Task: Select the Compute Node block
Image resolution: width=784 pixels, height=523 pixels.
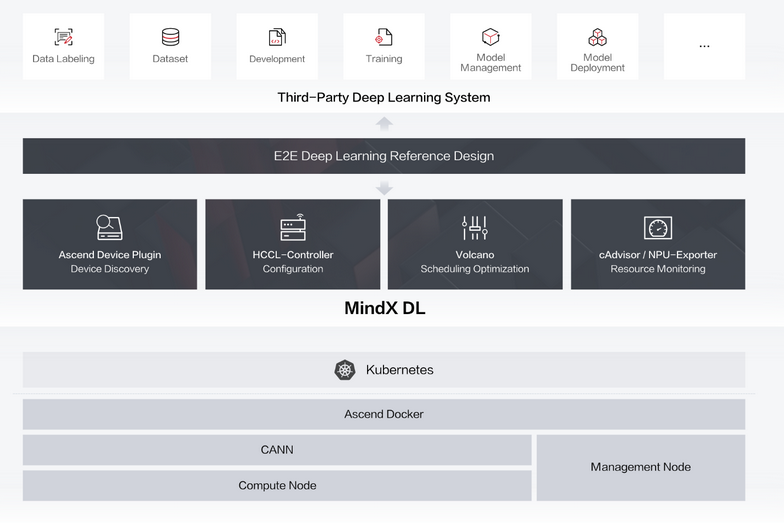Action: (277, 486)
